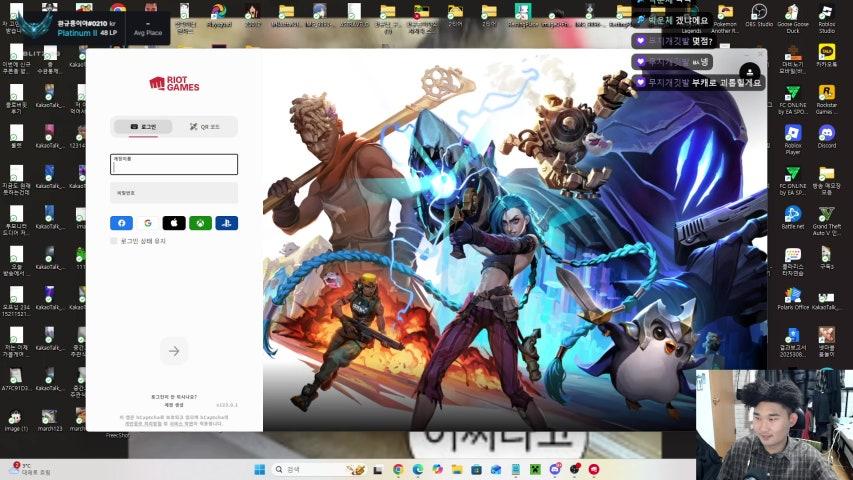Open the Grand Theft Auto V shortcut
This screenshot has width=853, height=480.
point(827,221)
